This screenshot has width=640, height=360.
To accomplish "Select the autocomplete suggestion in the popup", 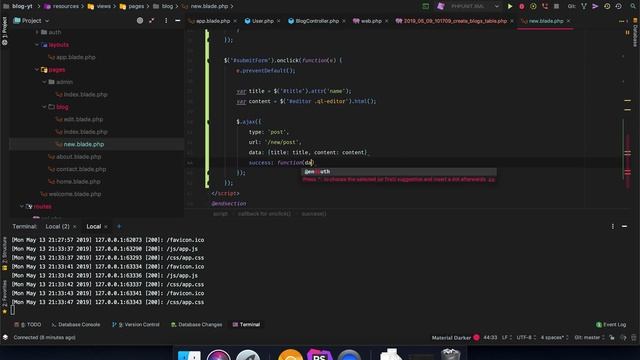I will [399, 171].
